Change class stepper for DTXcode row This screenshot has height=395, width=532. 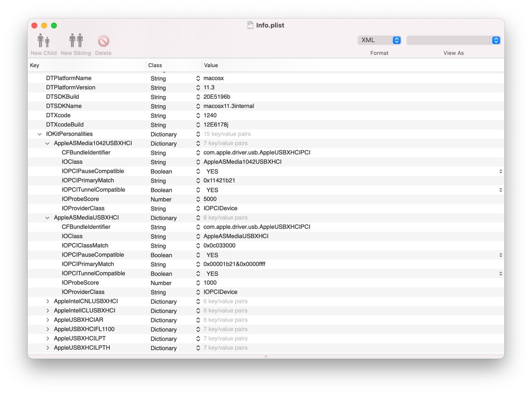click(198, 115)
